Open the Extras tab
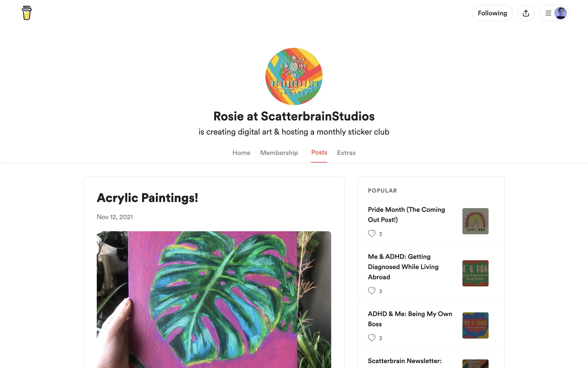 tap(346, 153)
